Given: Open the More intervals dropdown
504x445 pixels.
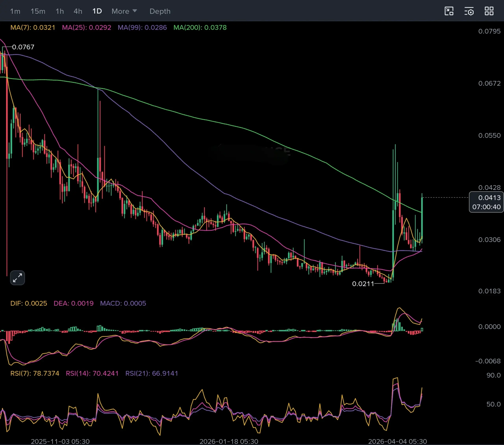Looking at the screenshot, I should point(120,11).
